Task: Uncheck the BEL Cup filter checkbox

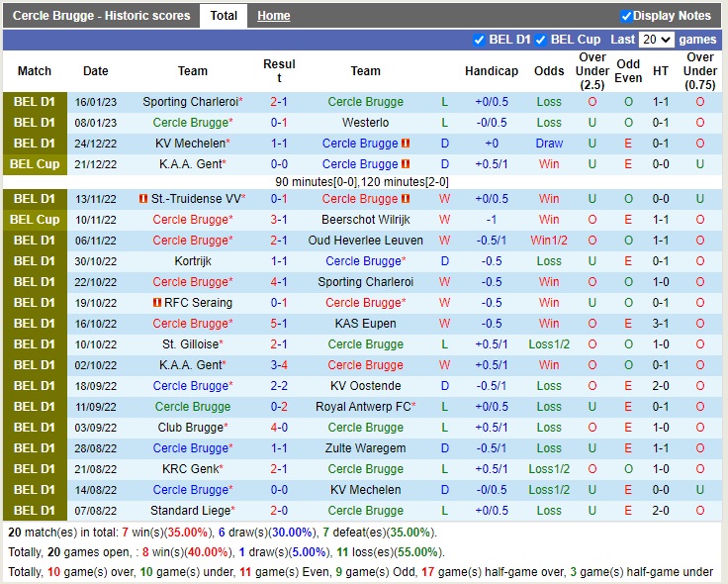Action: 541,40
